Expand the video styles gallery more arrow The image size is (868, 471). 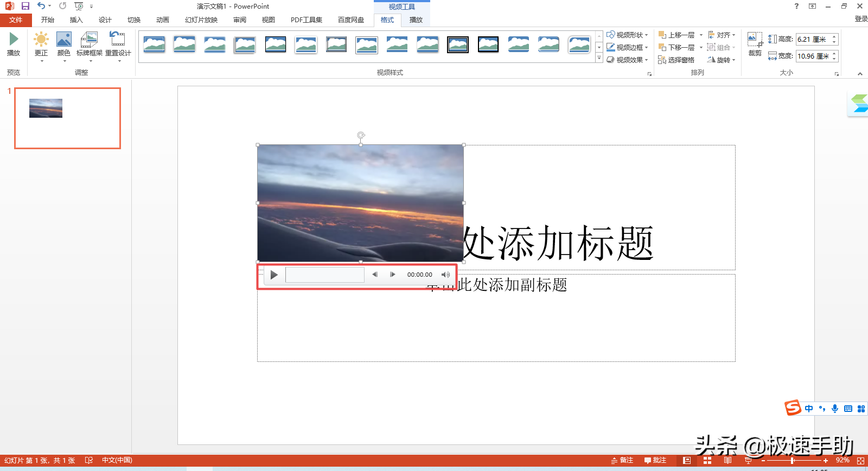tap(599, 59)
